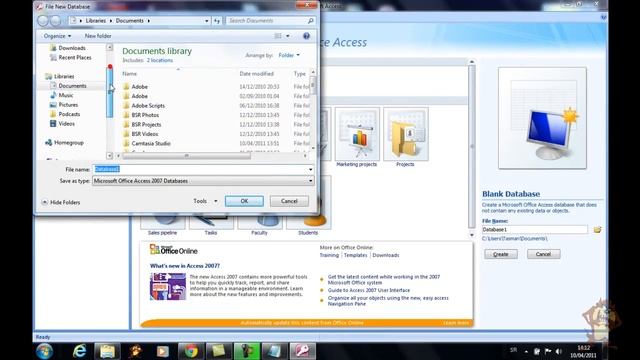Select the BSR Projects folder

pyautogui.click(x=142, y=124)
